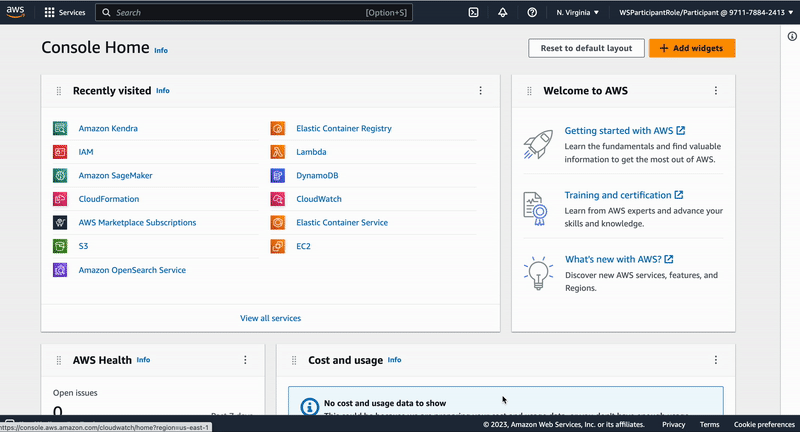Click the Amazon OpenSearch Service icon
Screen dimensions: 800x432
pyautogui.click(x=60, y=270)
